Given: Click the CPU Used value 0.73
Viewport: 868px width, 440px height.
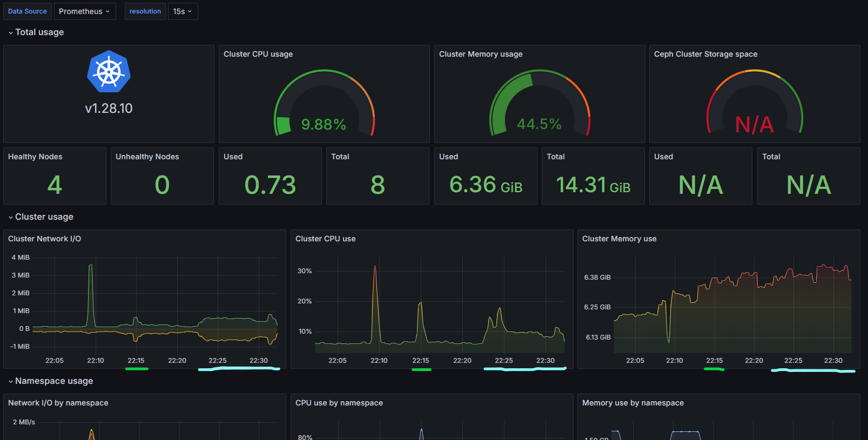Looking at the screenshot, I should click(x=270, y=185).
